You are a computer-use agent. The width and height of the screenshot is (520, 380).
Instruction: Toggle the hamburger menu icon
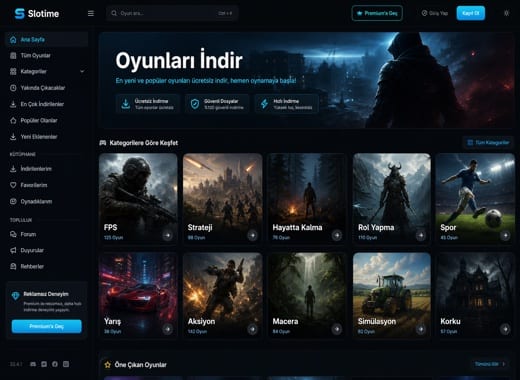[91, 13]
